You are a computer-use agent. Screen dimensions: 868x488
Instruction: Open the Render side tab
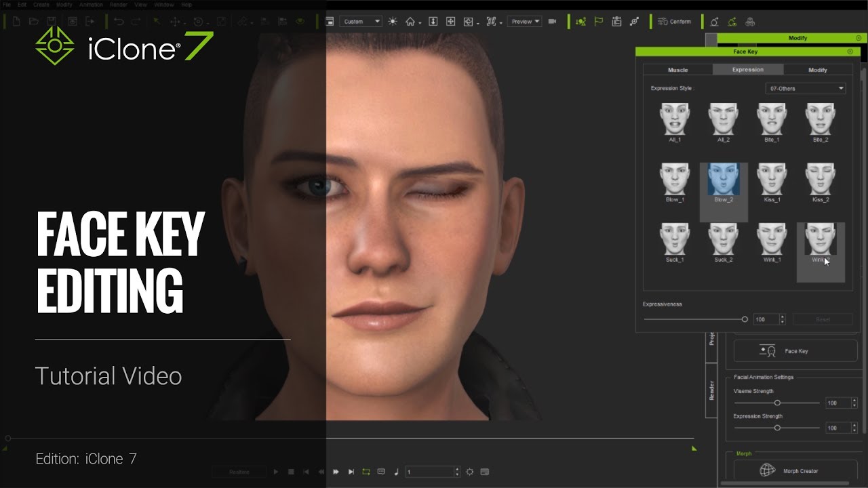point(711,390)
